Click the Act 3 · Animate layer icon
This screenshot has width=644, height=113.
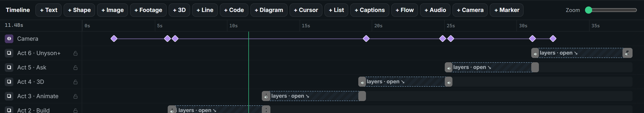point(9,96)
